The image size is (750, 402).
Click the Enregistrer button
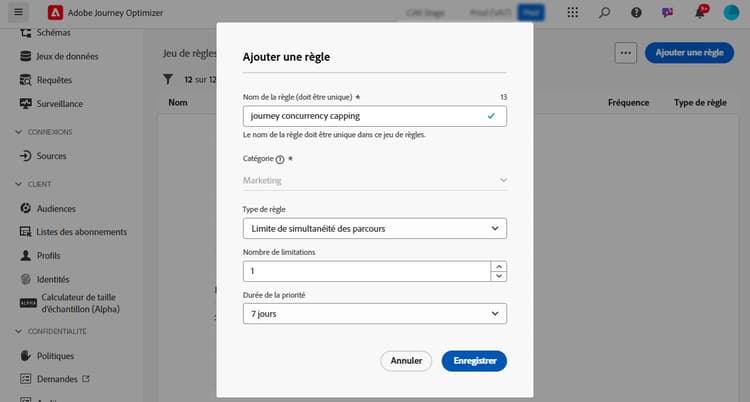(474, 361)
